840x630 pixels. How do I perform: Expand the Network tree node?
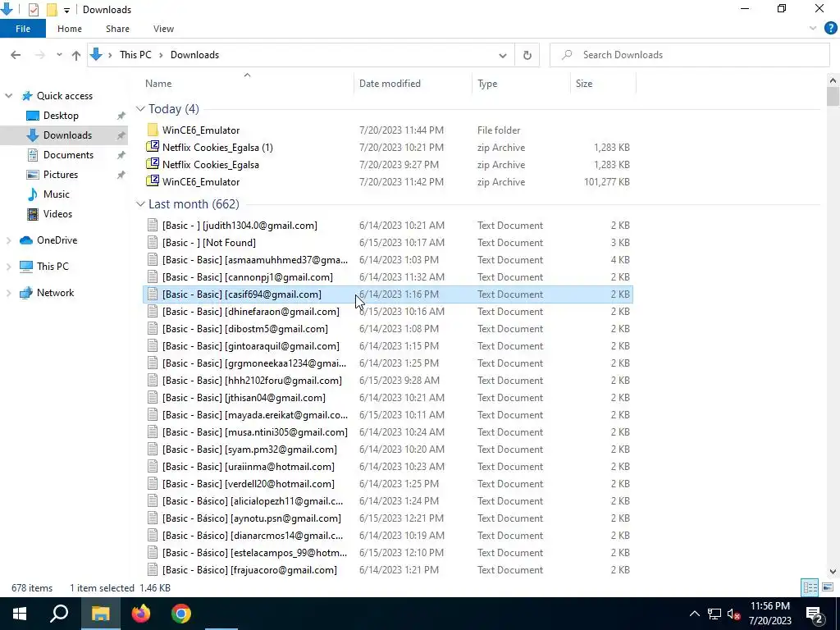[8, 293]
